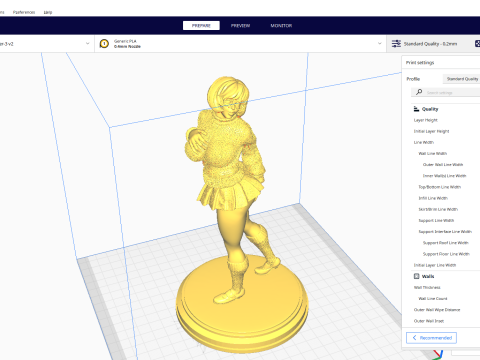The height and width of the screenshot is (360, 480).
Task: Click the Layer Height setting
Action: click(x=426, y=120)
